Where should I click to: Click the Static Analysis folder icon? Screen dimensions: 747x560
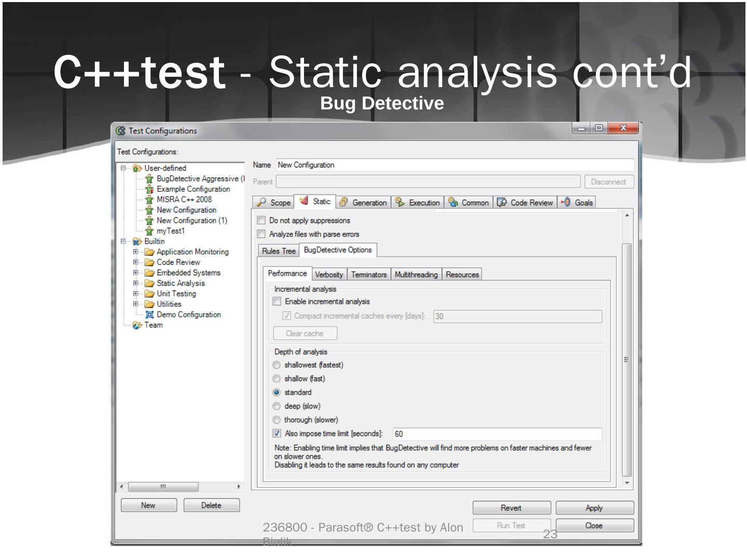[x=149, y=284]
